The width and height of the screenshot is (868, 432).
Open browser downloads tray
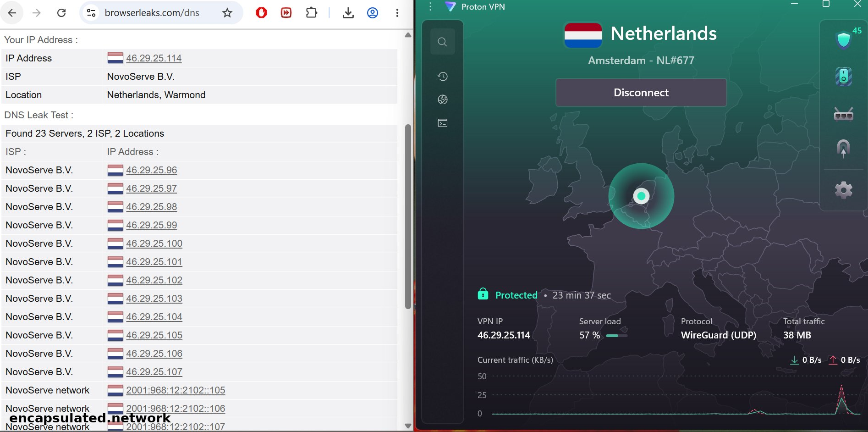click(348, 13)
